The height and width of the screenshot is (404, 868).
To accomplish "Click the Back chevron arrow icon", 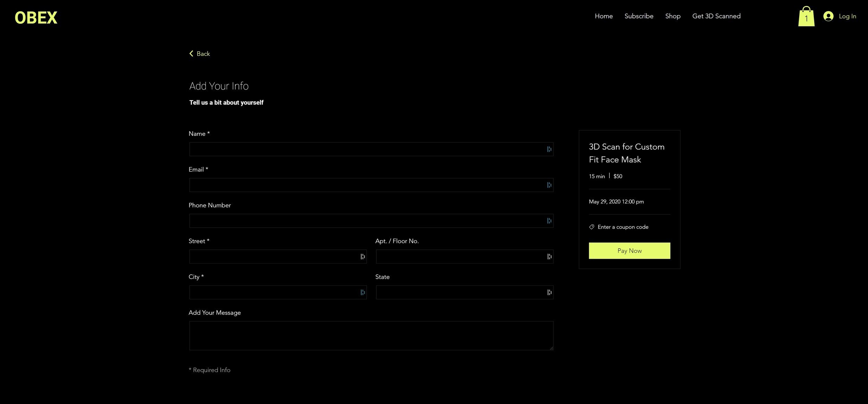I will (191, 53).
